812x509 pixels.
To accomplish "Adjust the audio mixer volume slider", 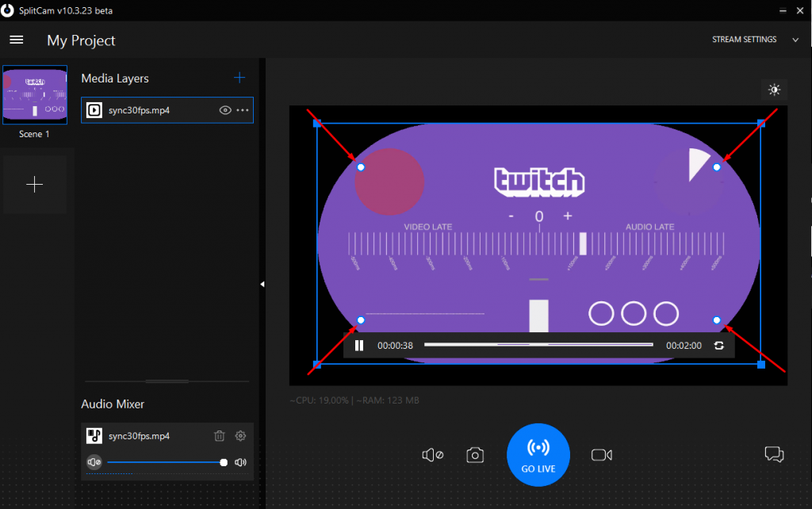I will pyautogui.click(x=166, y=462).
